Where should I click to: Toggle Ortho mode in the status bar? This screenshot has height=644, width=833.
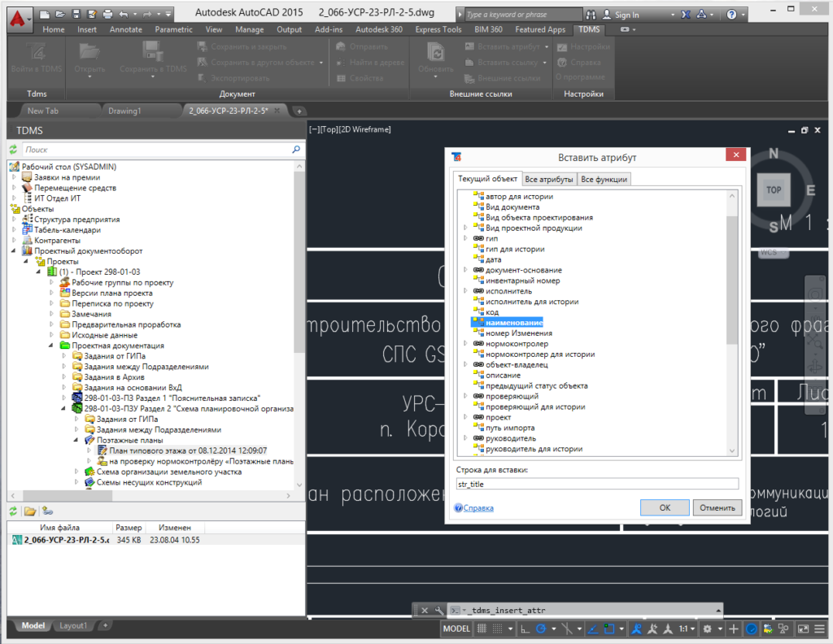click(x=526, y=628)
